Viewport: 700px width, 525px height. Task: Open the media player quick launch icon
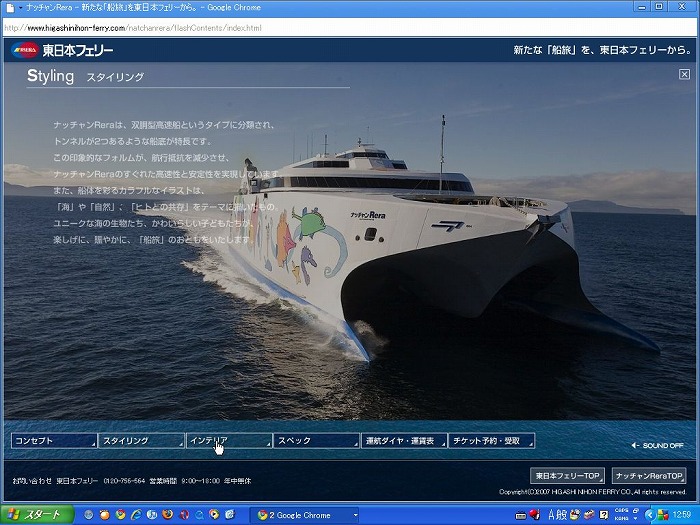click(x=214, y=515)
